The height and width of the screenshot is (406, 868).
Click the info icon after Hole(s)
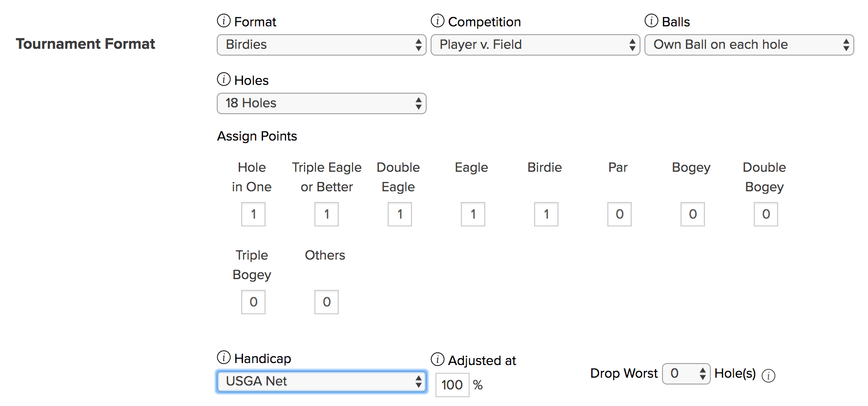[x=768, y=376]
